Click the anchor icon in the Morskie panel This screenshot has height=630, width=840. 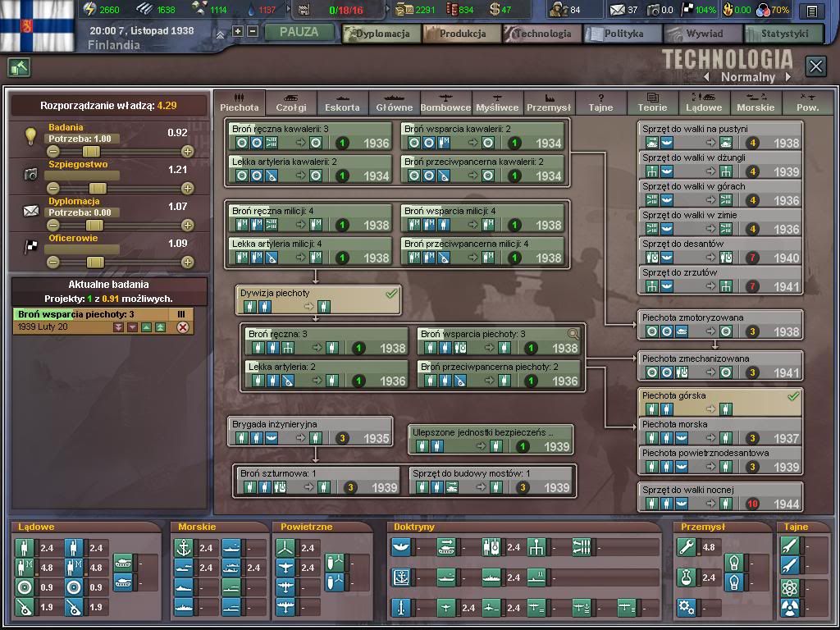coord(184,548)
